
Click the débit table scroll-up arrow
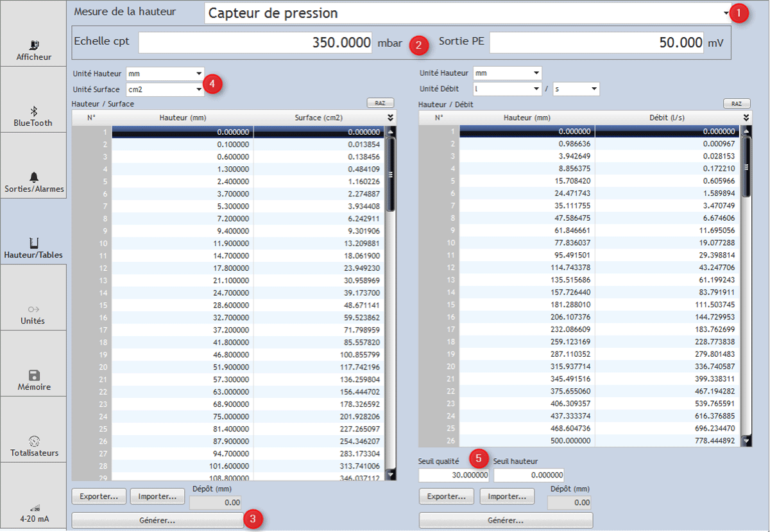tap(746, 131)
